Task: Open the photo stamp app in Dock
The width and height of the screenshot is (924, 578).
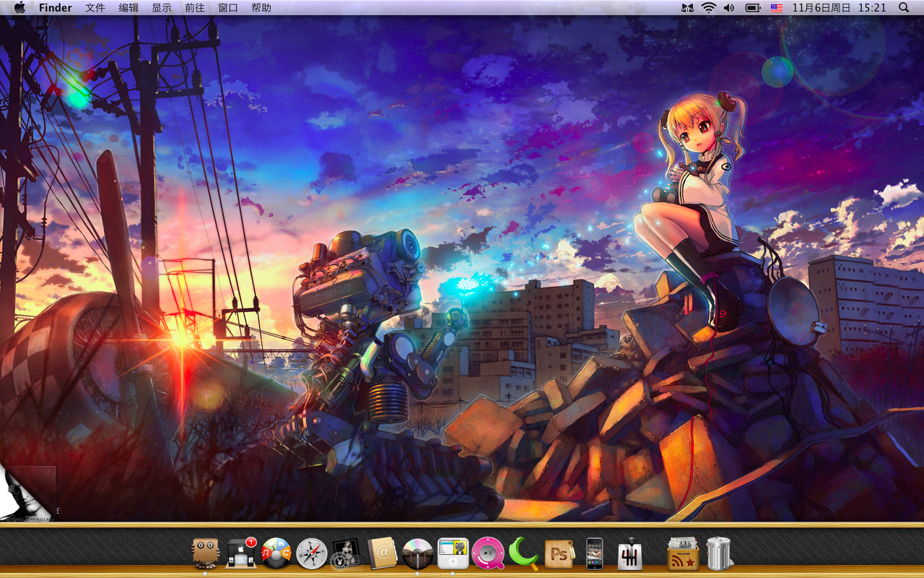Action: click(346, 553)
